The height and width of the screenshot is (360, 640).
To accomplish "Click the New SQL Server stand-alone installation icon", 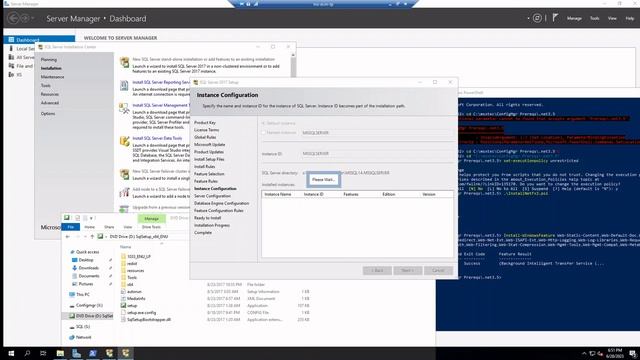I will (x=124, y=63).
